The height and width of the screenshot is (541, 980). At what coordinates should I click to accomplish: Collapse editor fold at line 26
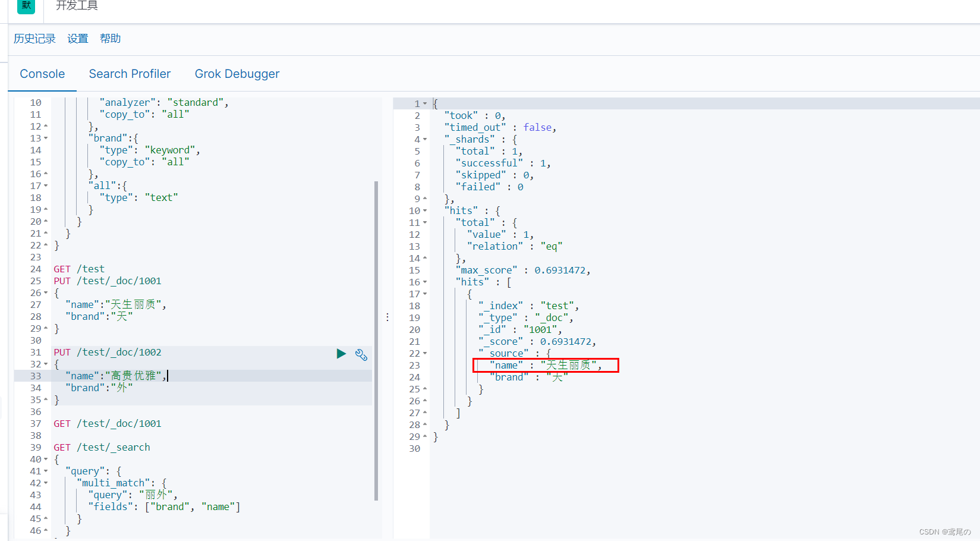[46, 292]
